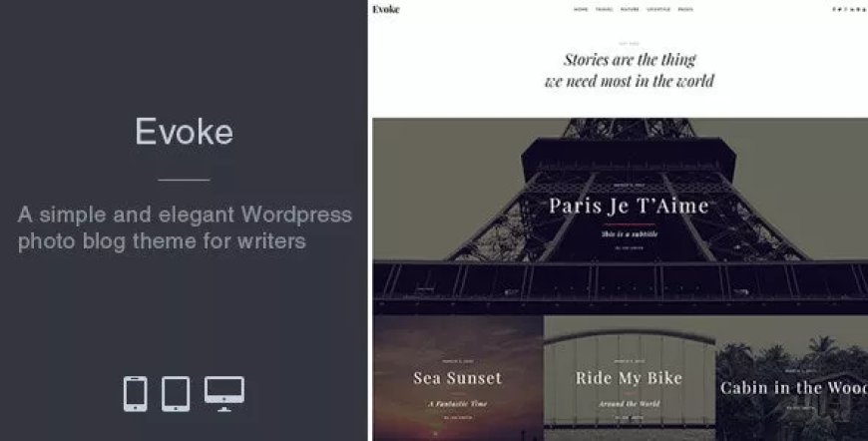This screenshot has height=441, width=868.
Task: Click 'A Fantastic Time' subtitle
Action: coord(458,404)
